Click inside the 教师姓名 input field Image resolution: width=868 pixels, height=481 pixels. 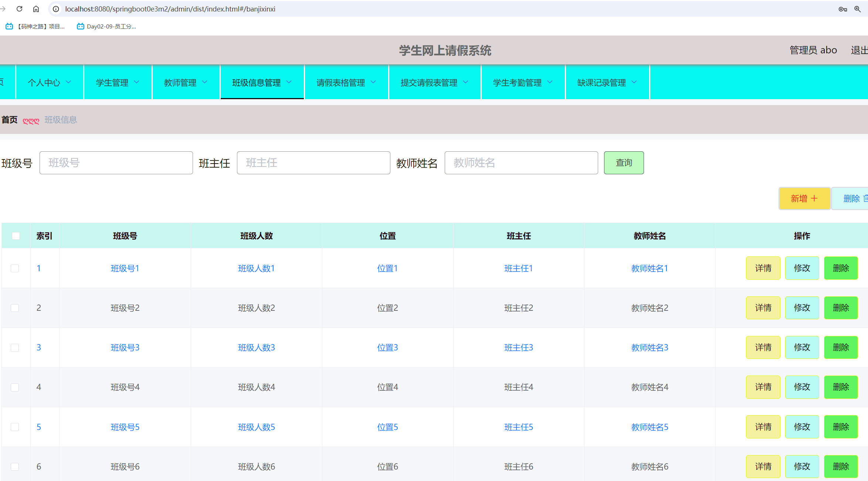click(x=521, y=163)
